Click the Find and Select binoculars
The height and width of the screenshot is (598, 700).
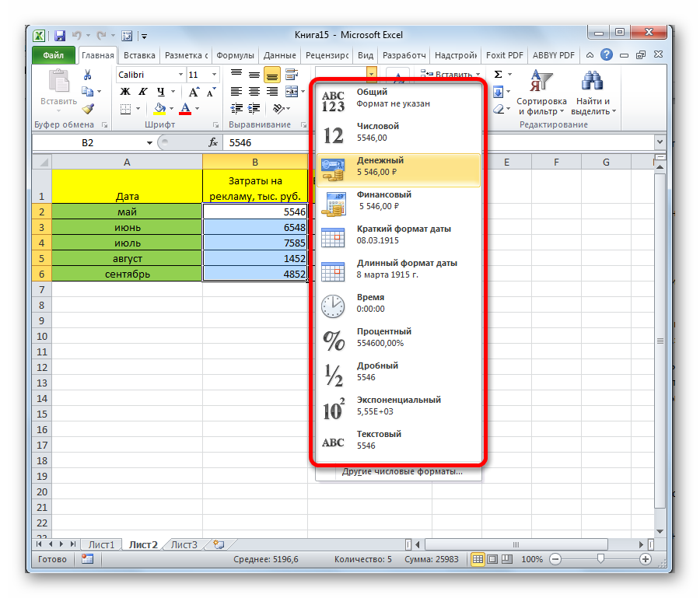pos(593,82)
